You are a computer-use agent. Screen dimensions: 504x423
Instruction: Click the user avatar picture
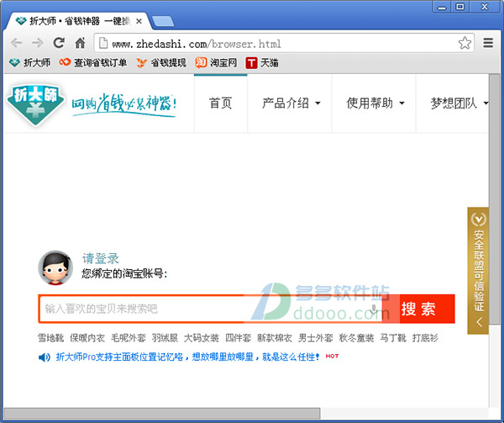tap(55, 267)
